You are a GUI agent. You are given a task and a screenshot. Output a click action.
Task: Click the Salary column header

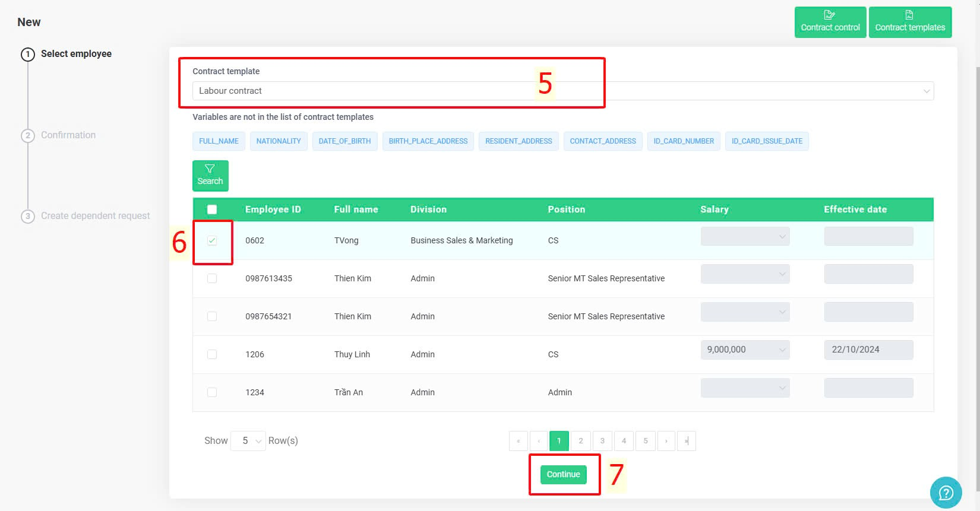point(714,210)
